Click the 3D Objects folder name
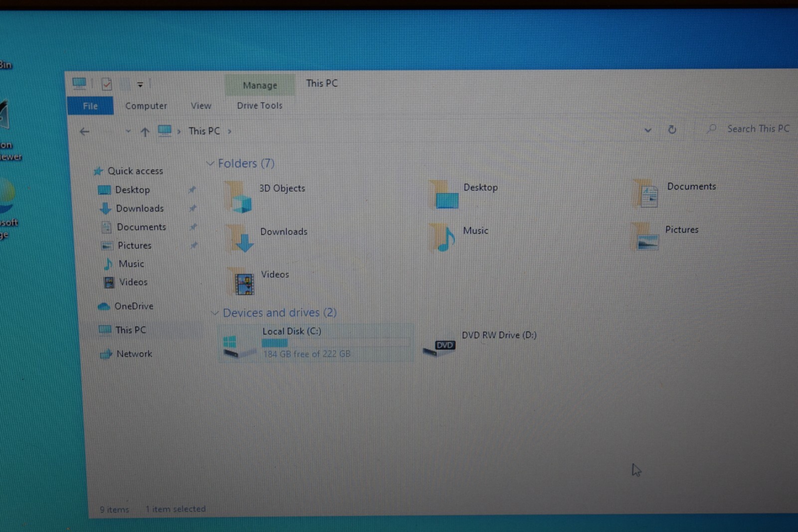 (282, 188)
